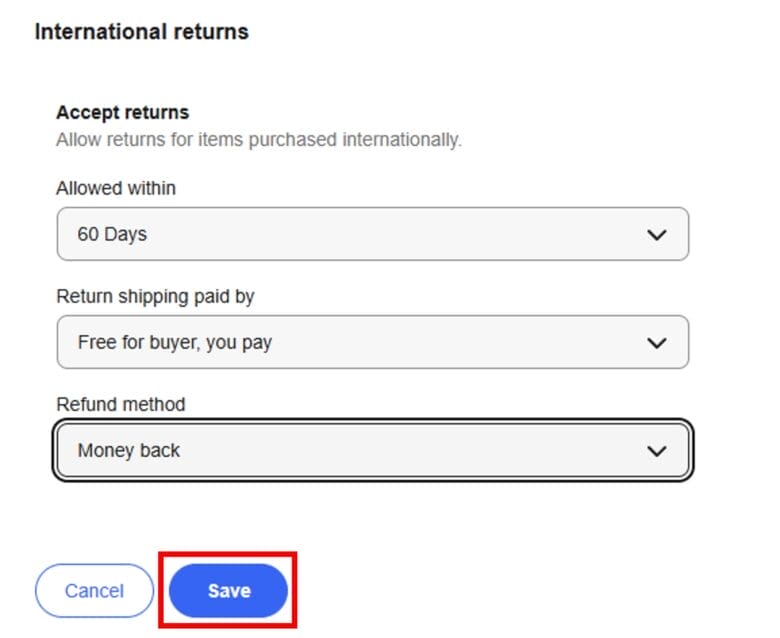Save the international returns settings
780x638 pixels.
pyautogui.click(x=229, y=591)
